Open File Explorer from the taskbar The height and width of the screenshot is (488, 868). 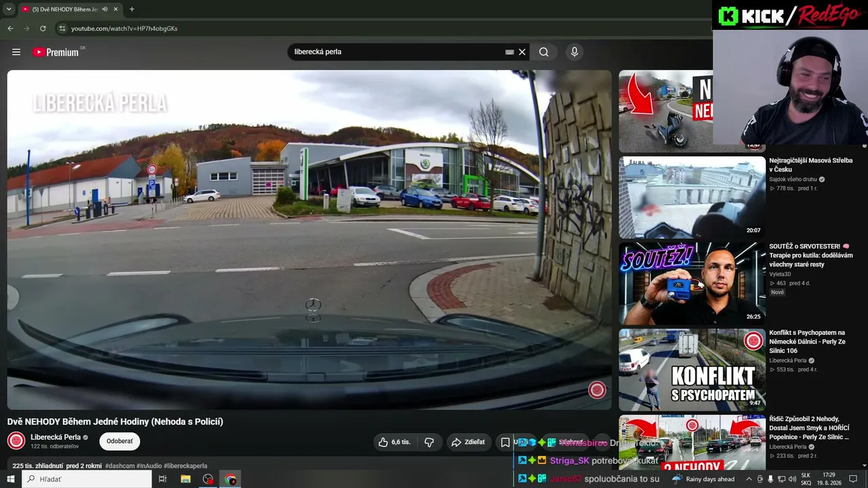point(185,479)
